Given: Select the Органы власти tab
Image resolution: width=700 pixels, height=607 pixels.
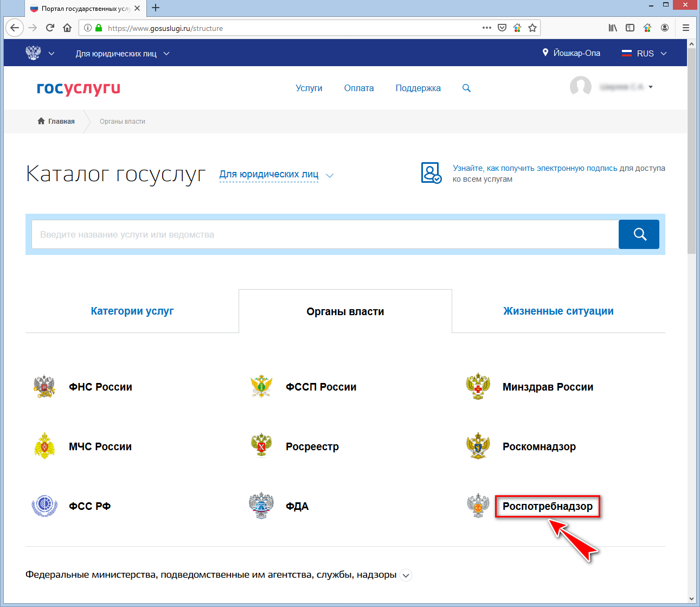Looking at the screenshot, I should click(x=345, y=311).
